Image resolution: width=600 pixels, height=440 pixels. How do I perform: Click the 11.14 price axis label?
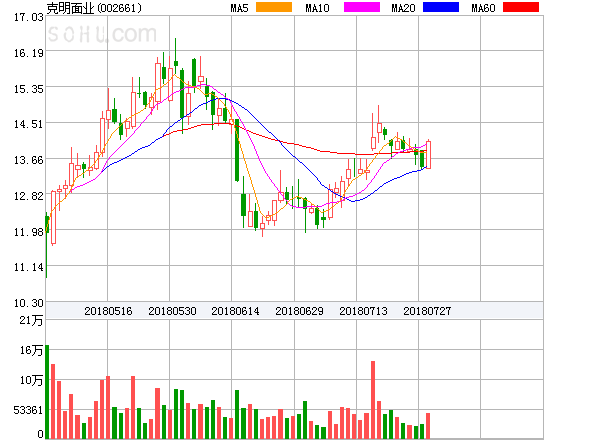(29, 267)
